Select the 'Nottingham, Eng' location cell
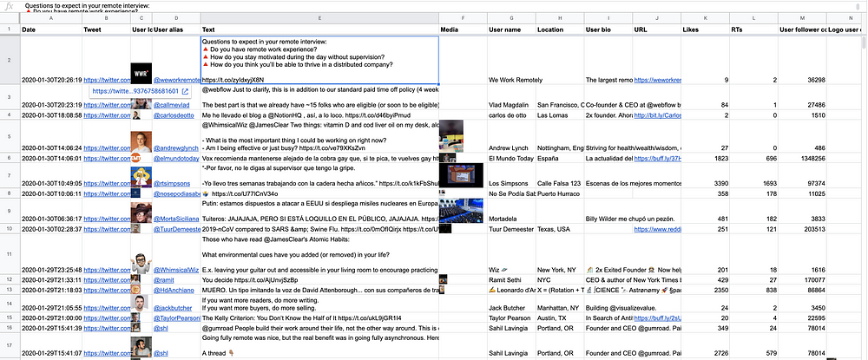The image size is (868, 360). [560, 136]
